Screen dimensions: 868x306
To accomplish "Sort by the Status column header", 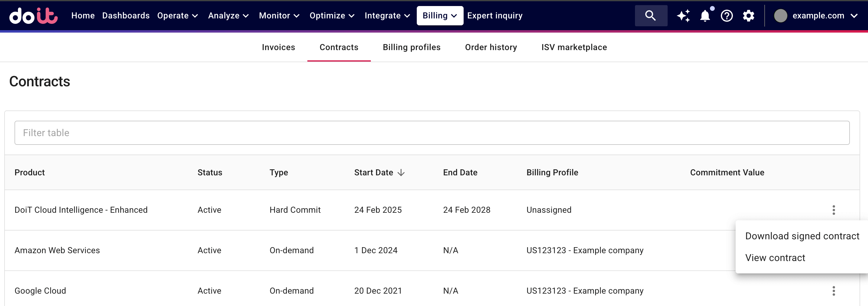I will [x=209, y=172].
